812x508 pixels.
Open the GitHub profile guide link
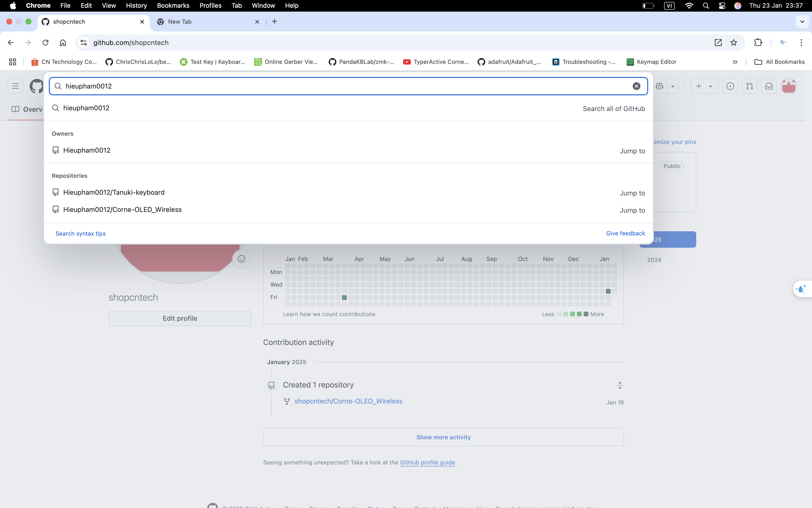point(427,462)
